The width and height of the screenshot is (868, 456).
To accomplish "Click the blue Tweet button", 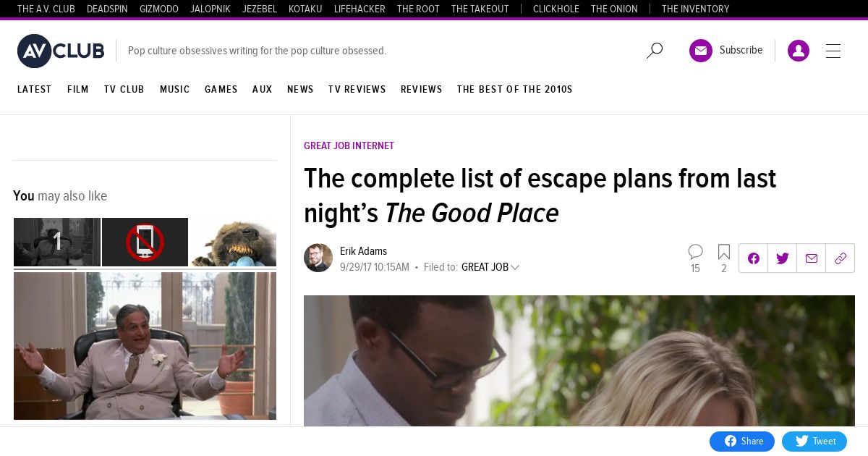I will pyautogui.click(x=814, y=442).
